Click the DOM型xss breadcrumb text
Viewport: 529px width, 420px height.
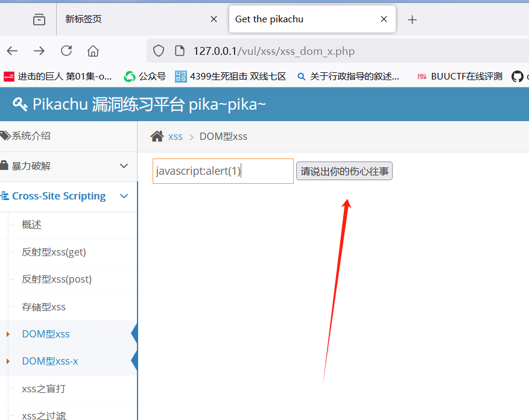223,137
